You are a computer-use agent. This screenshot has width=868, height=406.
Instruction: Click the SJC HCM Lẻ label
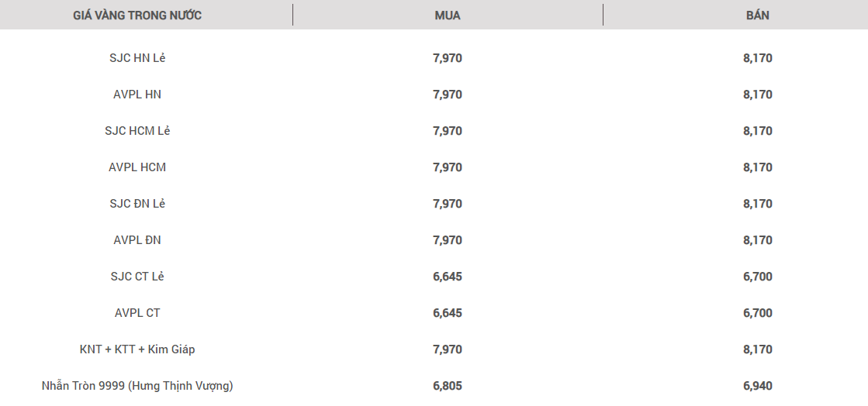click(x=137, y=131)
